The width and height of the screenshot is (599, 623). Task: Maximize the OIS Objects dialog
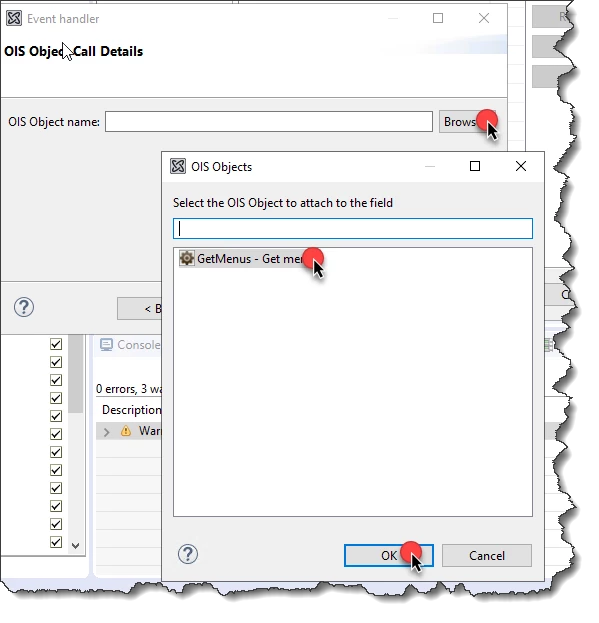(x=475, y=166)
